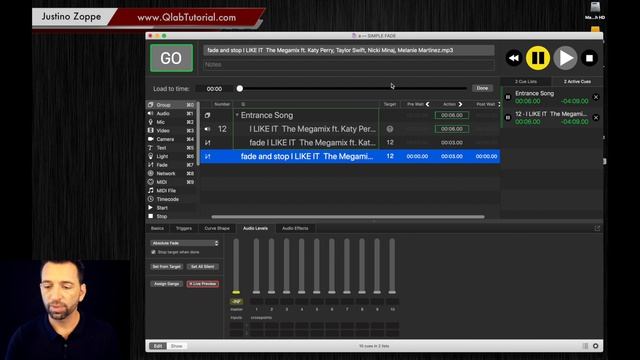Click the target circle icon of cue 12
The image size is (640, 360).
(390, 129)
